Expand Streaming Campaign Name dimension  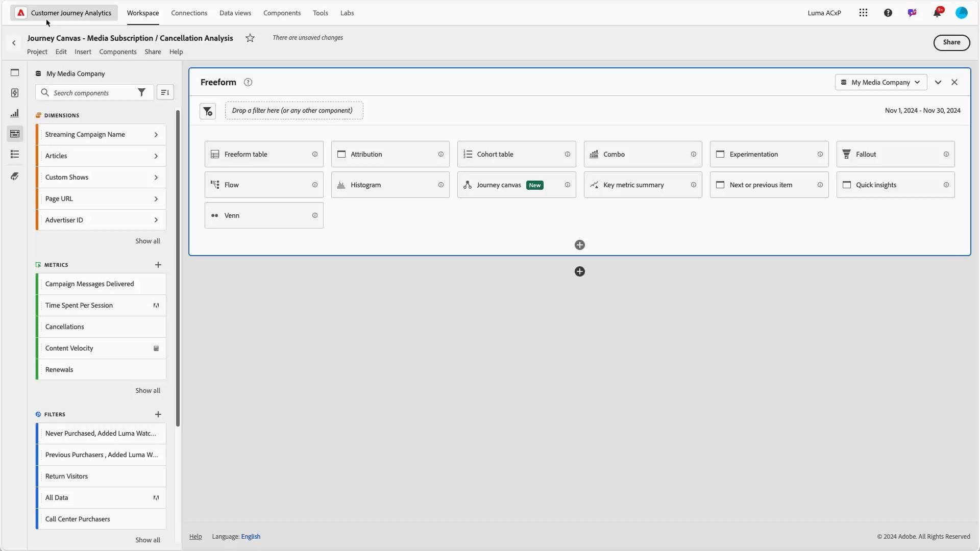[x=156, y=135]
